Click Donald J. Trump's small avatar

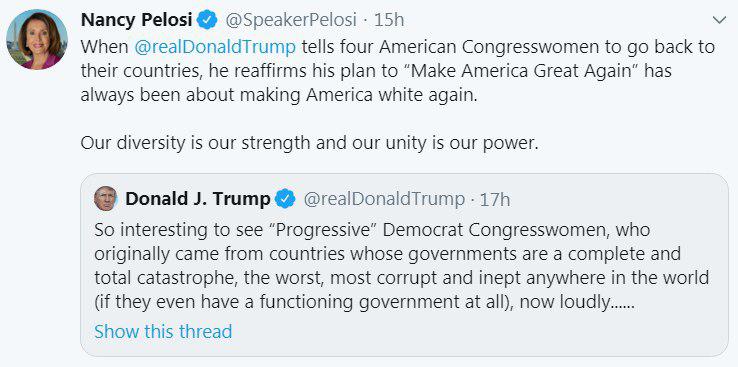(105, 198)
